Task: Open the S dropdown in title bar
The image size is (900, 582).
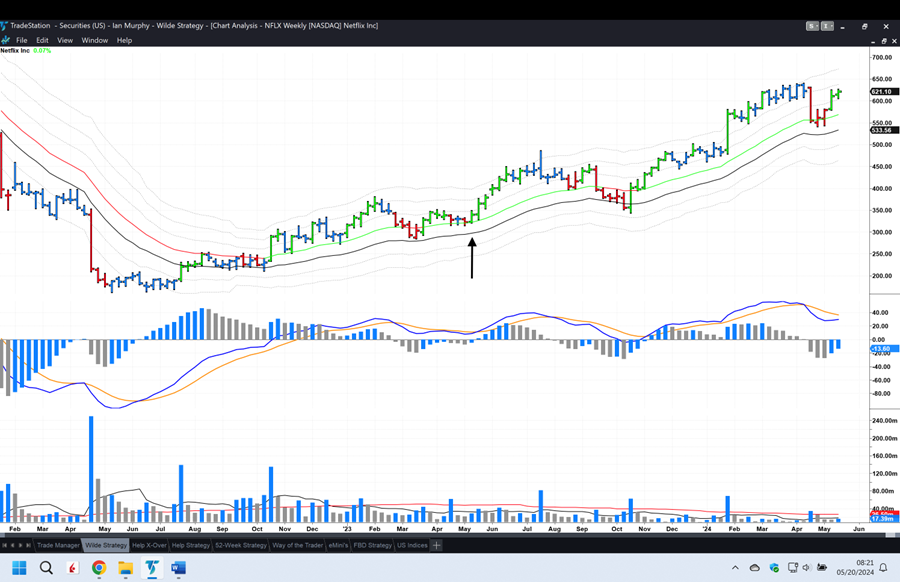Action: click(x=812, y=26)
